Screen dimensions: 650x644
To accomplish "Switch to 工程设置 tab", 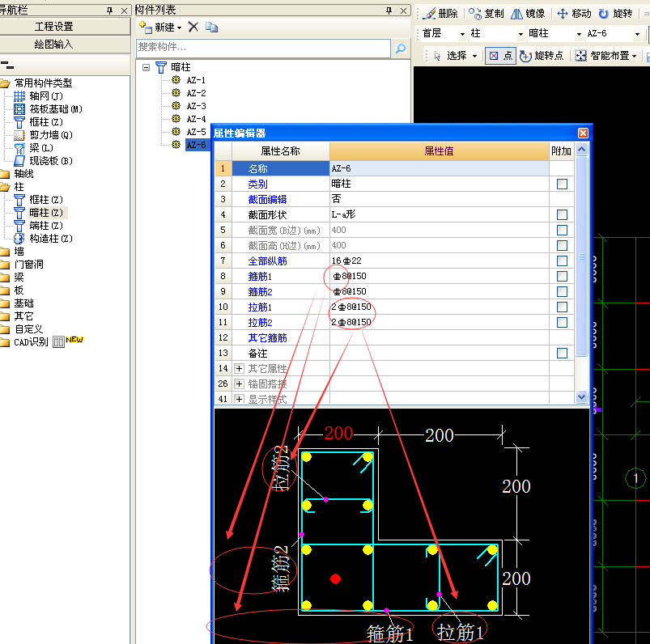I will click(x=65, y=27).
